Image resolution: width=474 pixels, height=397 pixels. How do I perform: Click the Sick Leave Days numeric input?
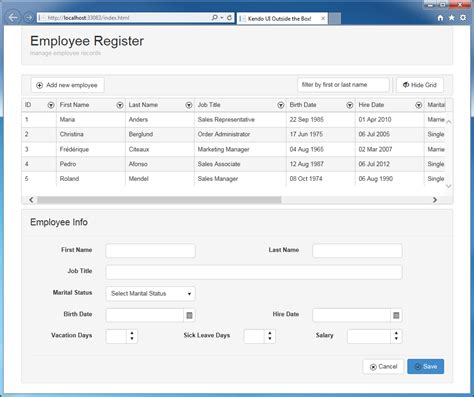point(254,336)
